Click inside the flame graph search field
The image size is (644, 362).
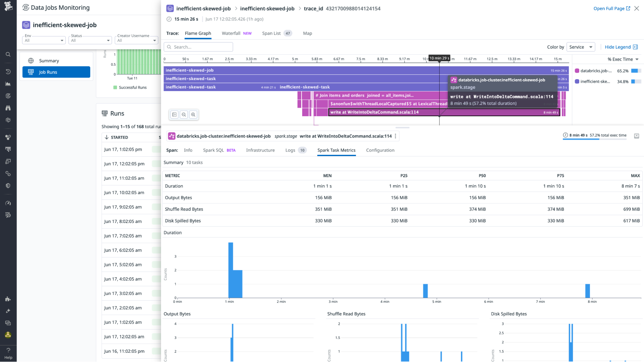pyautogui.click(x=198, y=47)
